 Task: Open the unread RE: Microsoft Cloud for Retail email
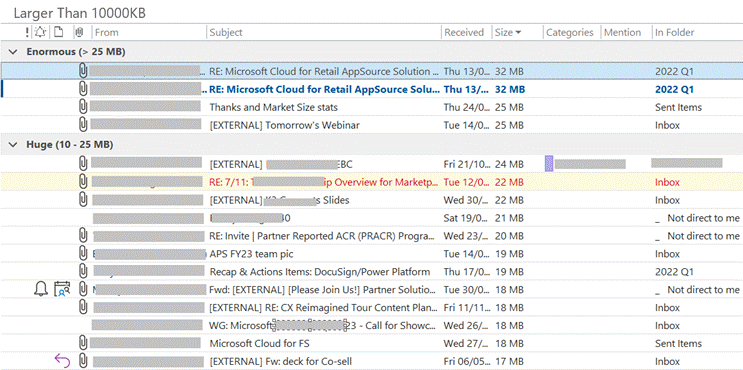pos(372,89)
